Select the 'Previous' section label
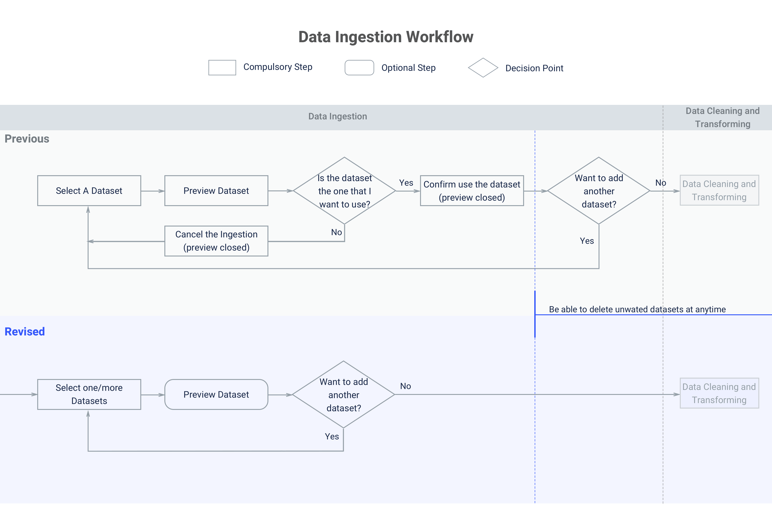Screen dimensions: 772x532 pos(27,139)
